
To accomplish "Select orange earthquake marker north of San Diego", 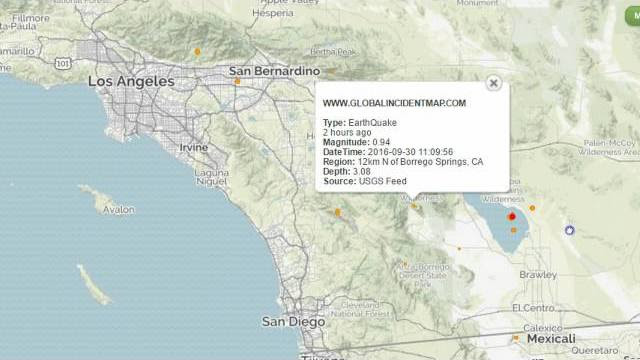I will click(338, 212).
